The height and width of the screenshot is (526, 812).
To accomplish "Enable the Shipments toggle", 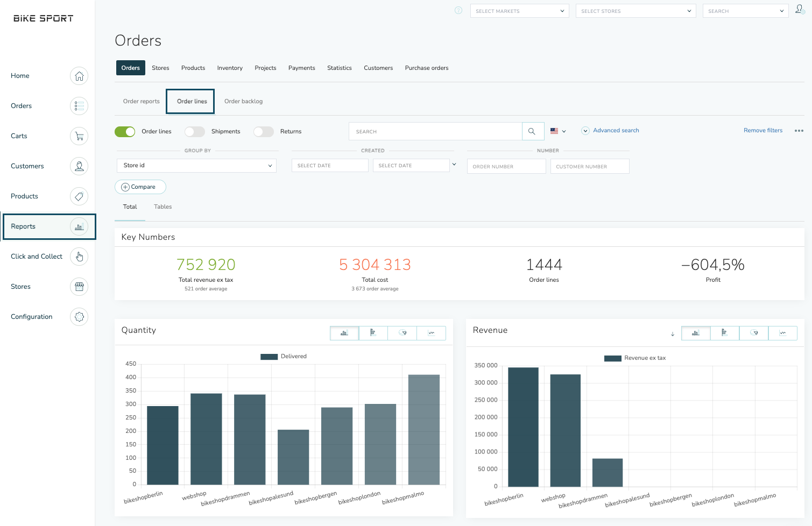I will (x=195, y=132).
